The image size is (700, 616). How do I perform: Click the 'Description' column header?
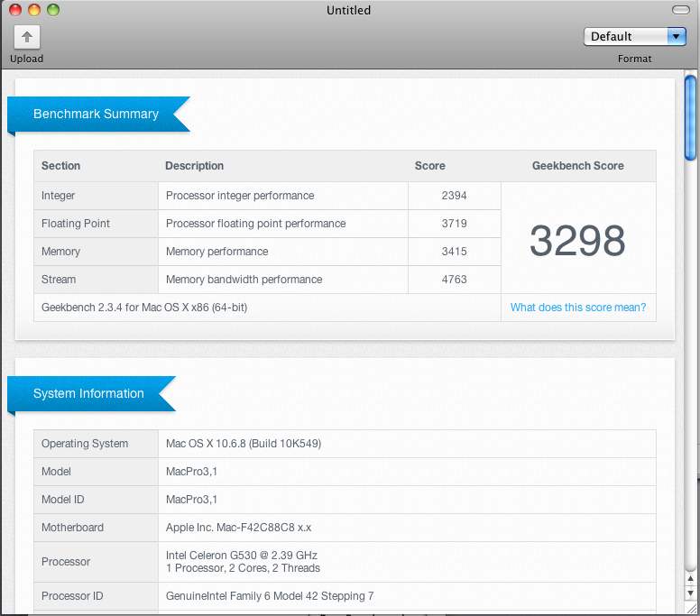[194, 166]
